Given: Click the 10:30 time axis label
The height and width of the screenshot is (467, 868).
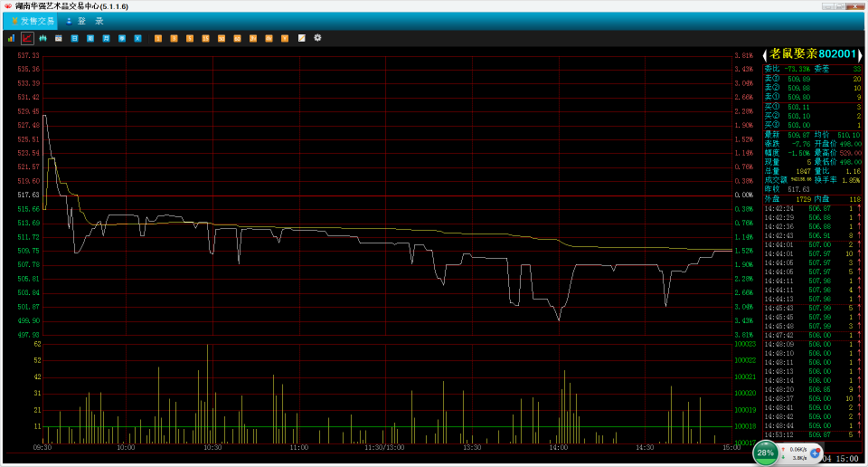Looking at the screenshot, I should pos(212,448).
